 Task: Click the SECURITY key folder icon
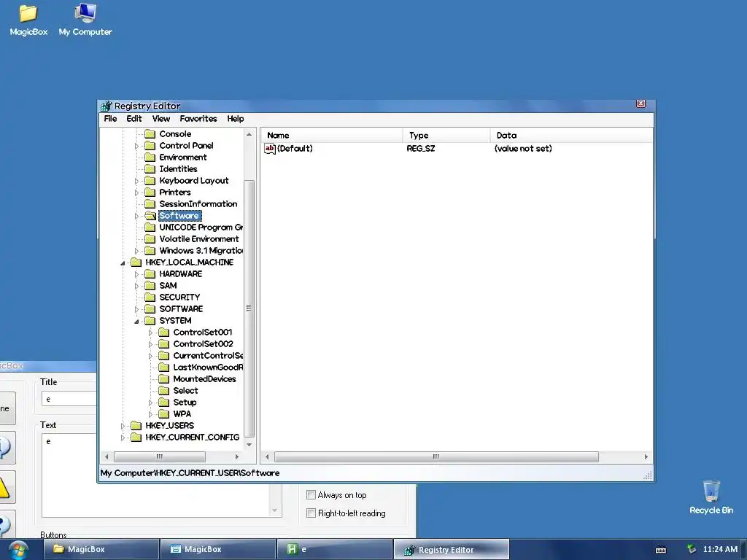(x=150, y=297)
